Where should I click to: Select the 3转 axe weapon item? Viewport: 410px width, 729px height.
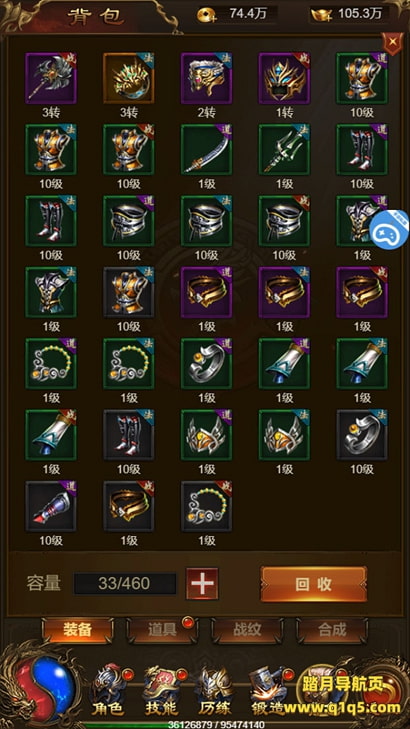51,78
